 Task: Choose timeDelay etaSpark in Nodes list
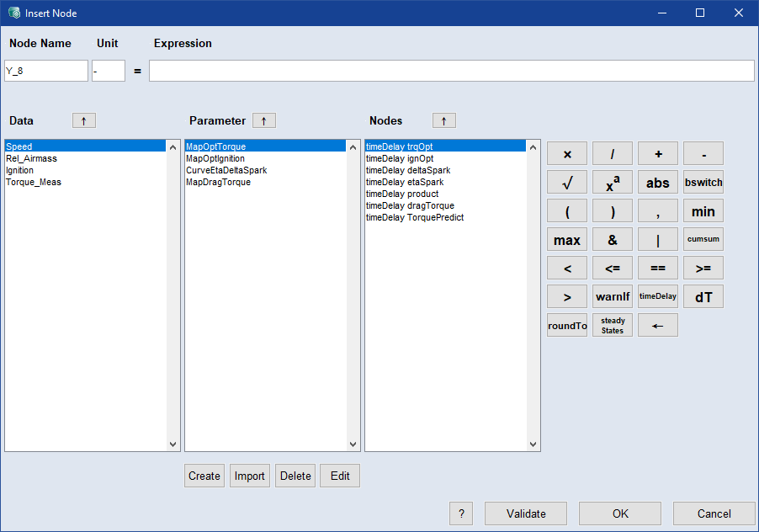tap(405, 182)
